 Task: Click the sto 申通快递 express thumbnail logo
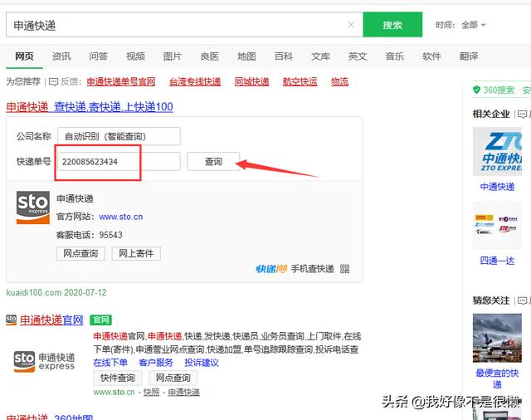coord(44,362)
